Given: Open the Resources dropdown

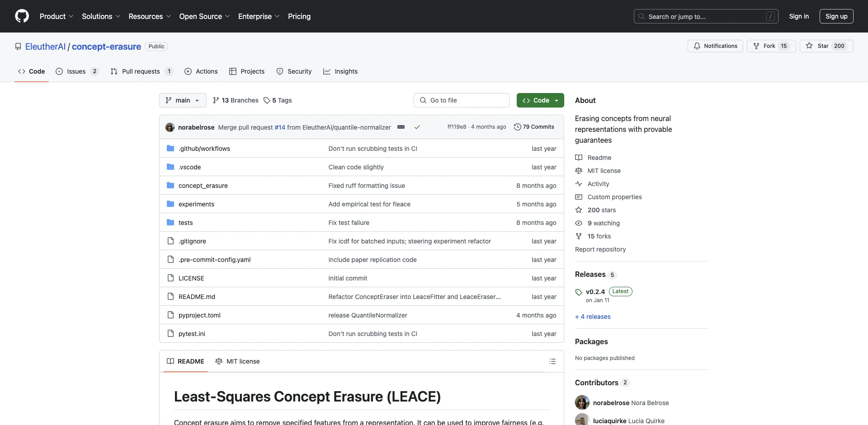Looking at the screenshot, I should (x=150, y=16).
